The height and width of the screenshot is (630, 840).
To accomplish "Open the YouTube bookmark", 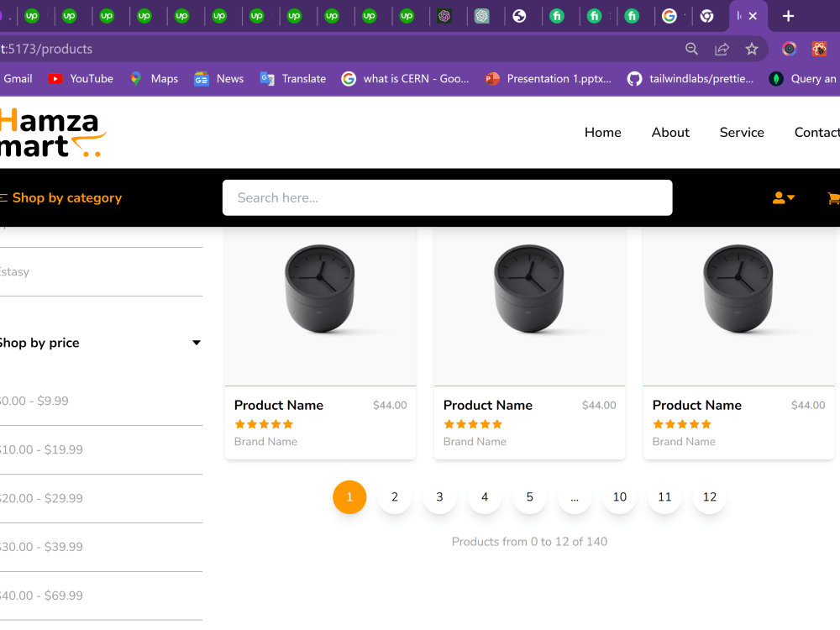I will pyautogui.click(x=80, y=78).
